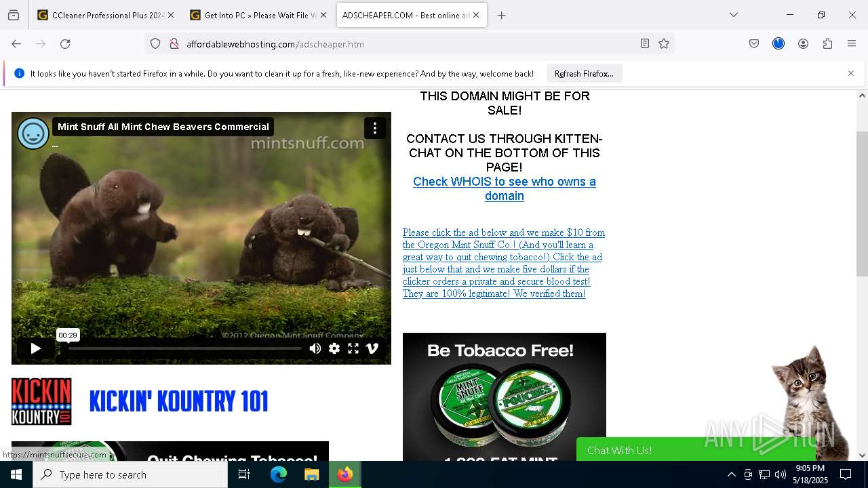Screen dimensions: 868x488
Task: Save page to Pocket icon
Action: (754, 44)
